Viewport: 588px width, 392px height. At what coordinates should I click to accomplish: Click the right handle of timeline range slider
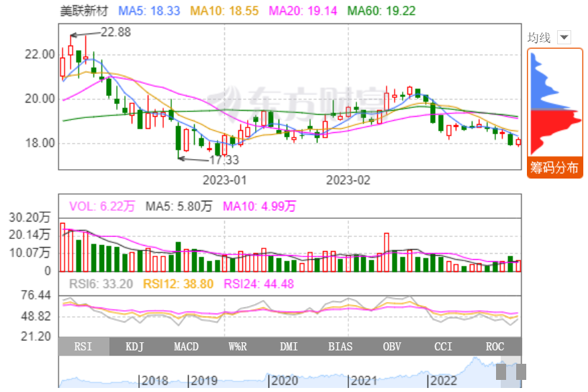(521, 372)
